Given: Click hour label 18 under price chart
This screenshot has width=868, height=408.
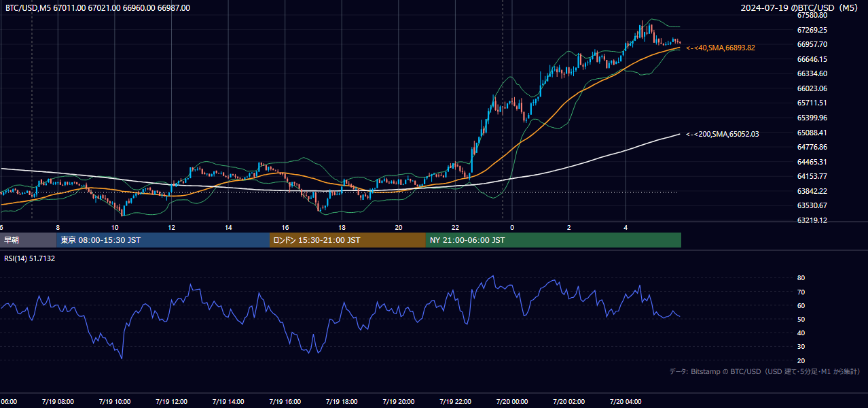Looking at the screenshot, I should (342, 227).
